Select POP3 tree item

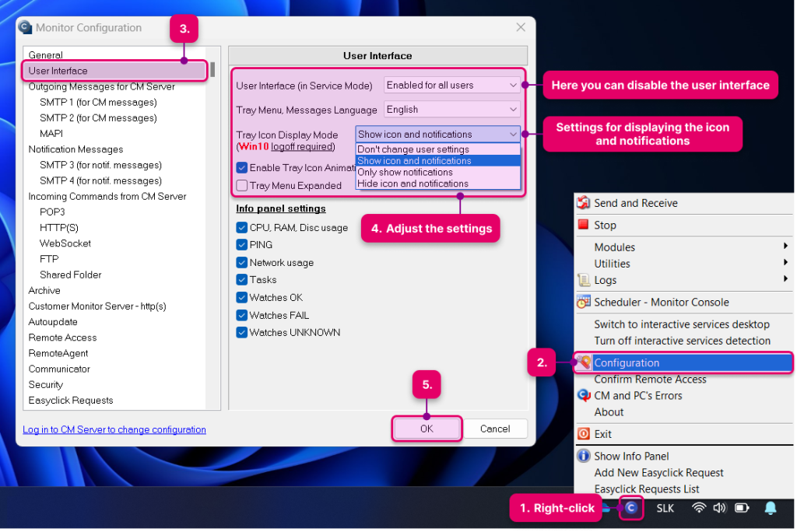[x=52, y=212]
